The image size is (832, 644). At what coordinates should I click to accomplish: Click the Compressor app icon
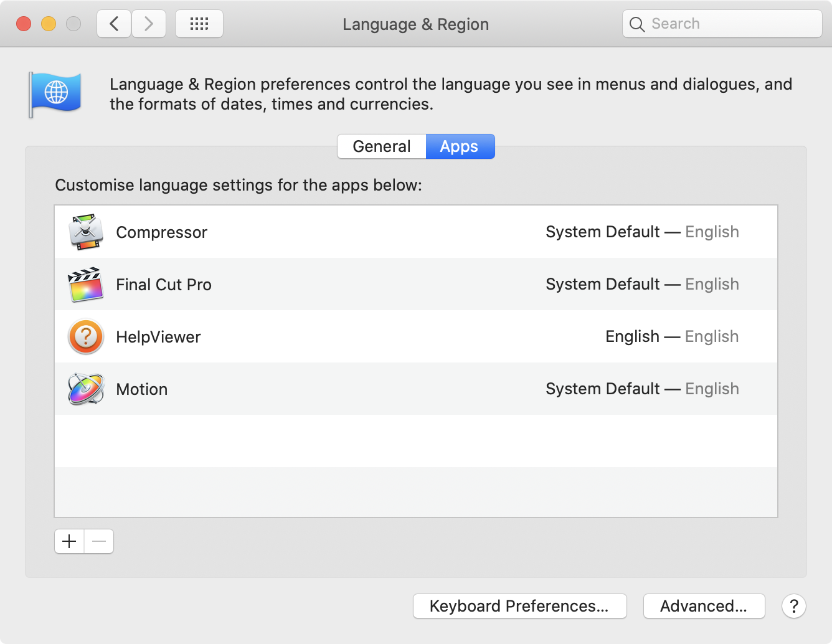pyautogui.click(x=86, y=232)
